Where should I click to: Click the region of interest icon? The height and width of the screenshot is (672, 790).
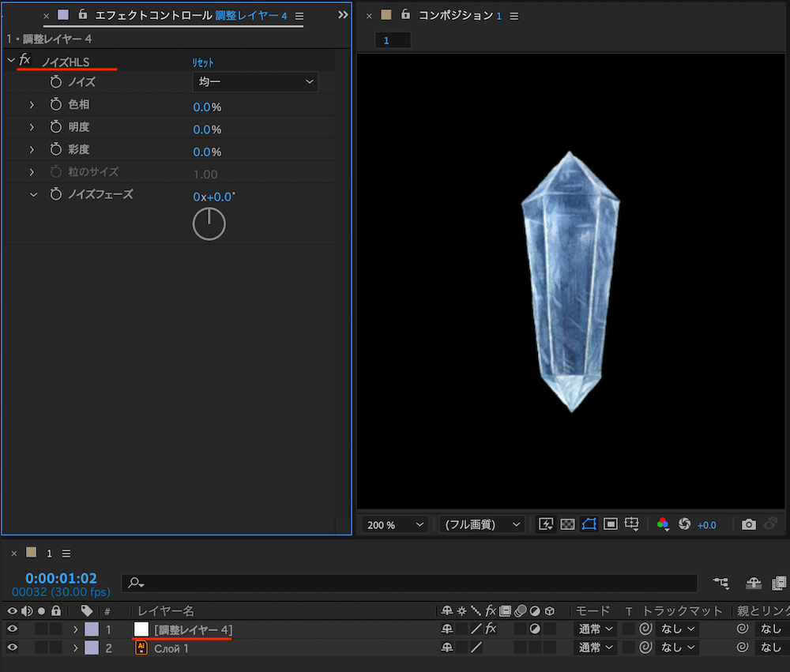pyautogui.click(x=610, y=524)
